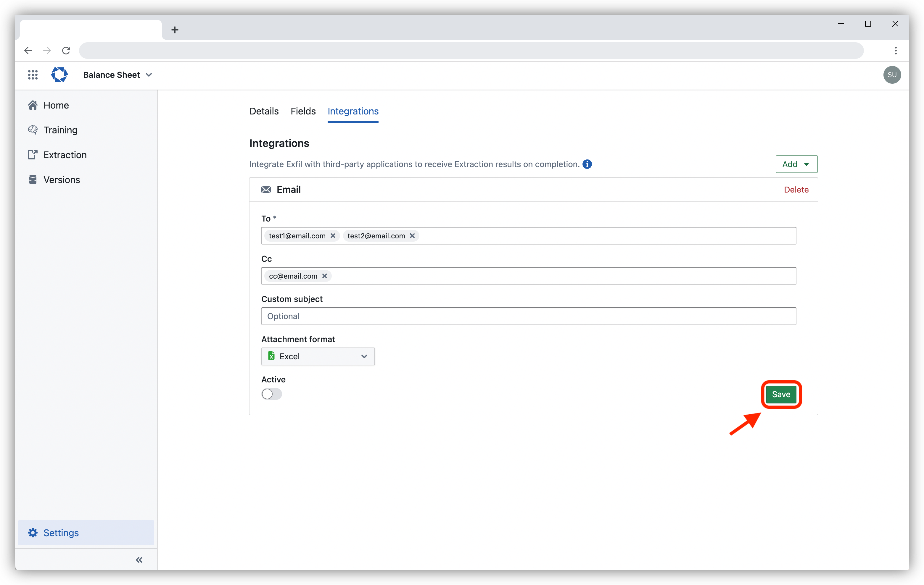This screenshot has width=924, height=585.
Task: Remove cc@email.com from Cc
Action: pos(325,276)
